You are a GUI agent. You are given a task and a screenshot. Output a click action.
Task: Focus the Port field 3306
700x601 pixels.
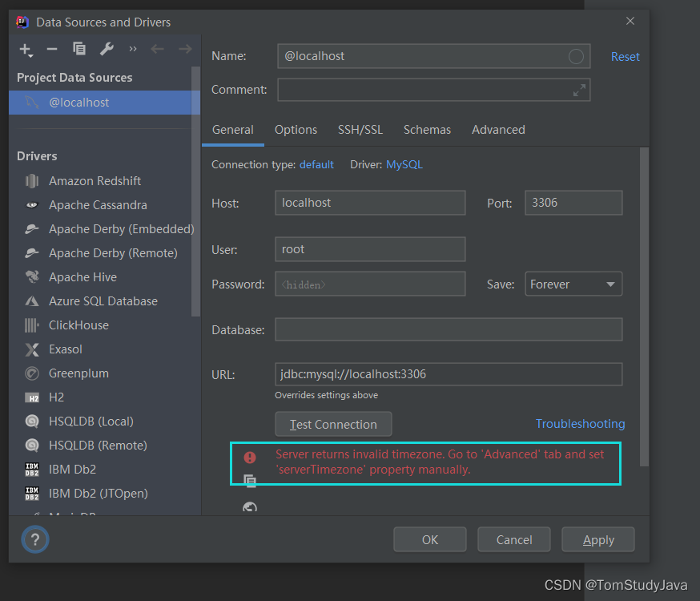coord(573,203)
